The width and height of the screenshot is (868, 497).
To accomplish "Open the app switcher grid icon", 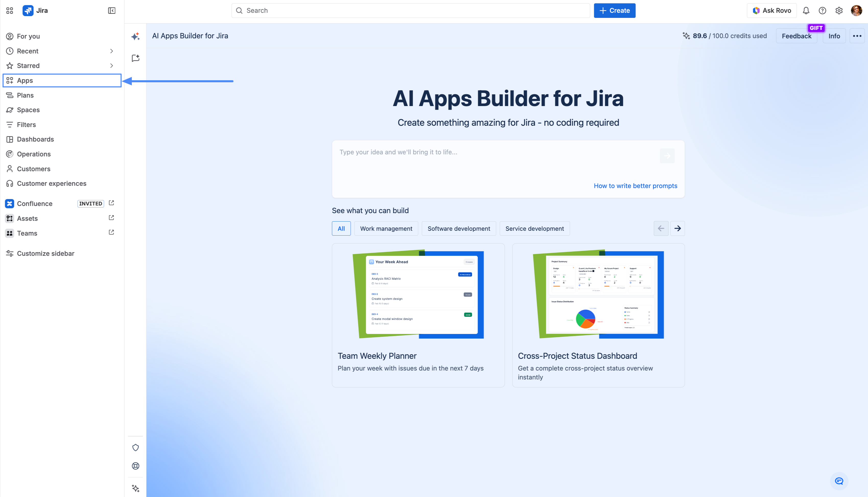I will click(x=9, y=10).
